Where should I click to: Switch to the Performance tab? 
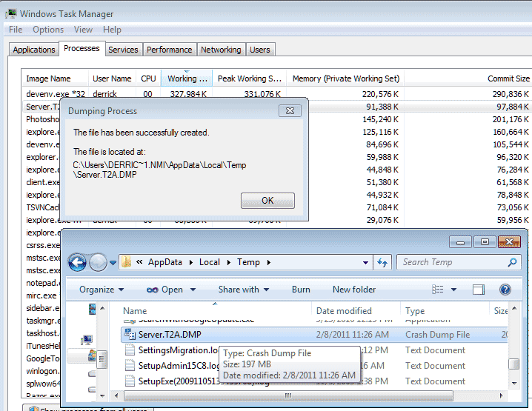coord(169,50)
